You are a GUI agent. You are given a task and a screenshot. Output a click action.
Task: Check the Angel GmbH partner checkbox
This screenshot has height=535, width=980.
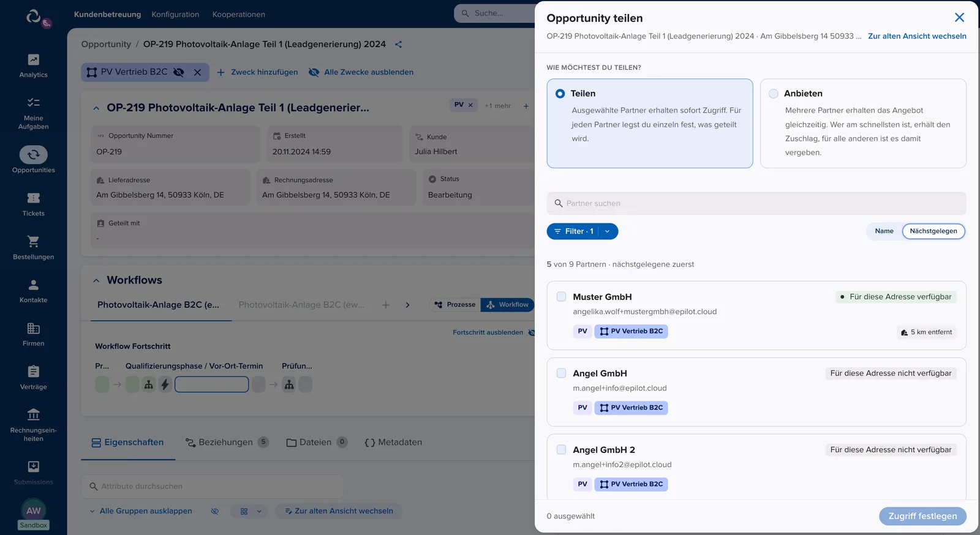561,373
